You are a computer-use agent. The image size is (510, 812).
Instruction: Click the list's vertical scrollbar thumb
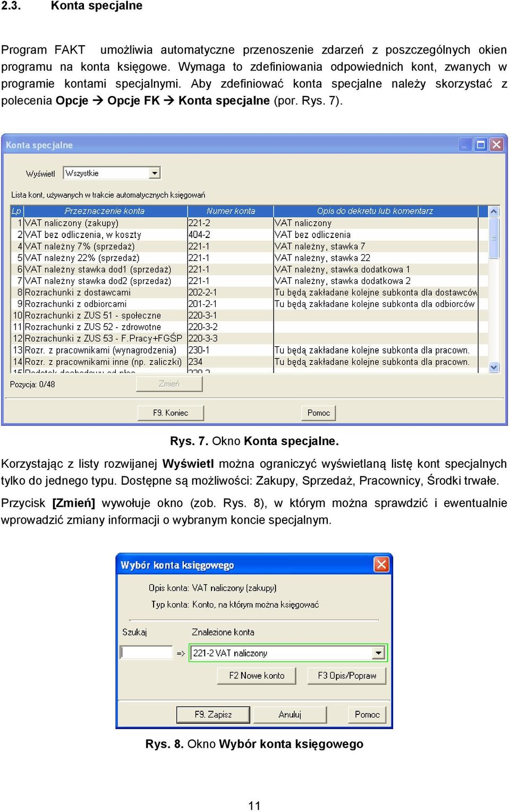tap(494, 237)
